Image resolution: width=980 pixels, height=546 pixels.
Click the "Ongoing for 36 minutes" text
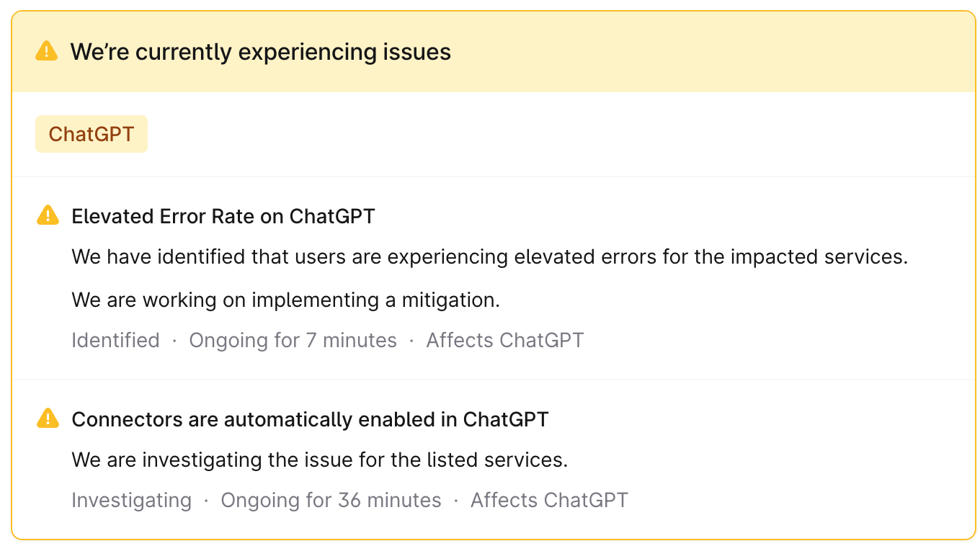[331, 500]
